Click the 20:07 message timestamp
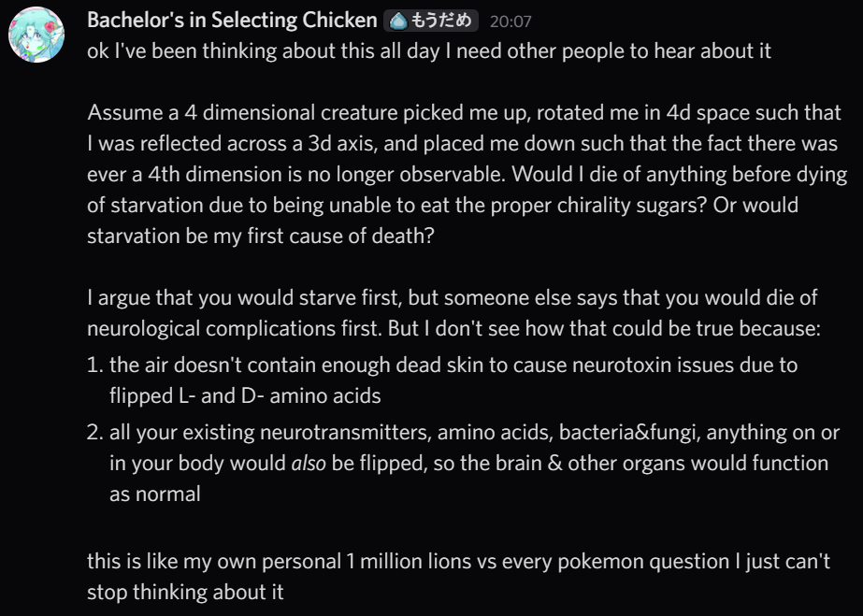Image resolution: width=863 pixels, height=616 pixels. pos(511,21)
